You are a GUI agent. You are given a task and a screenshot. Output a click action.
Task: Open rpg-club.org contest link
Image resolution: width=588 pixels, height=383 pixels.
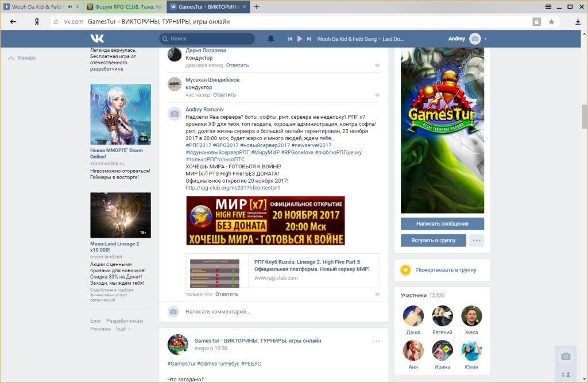(233, 188)
